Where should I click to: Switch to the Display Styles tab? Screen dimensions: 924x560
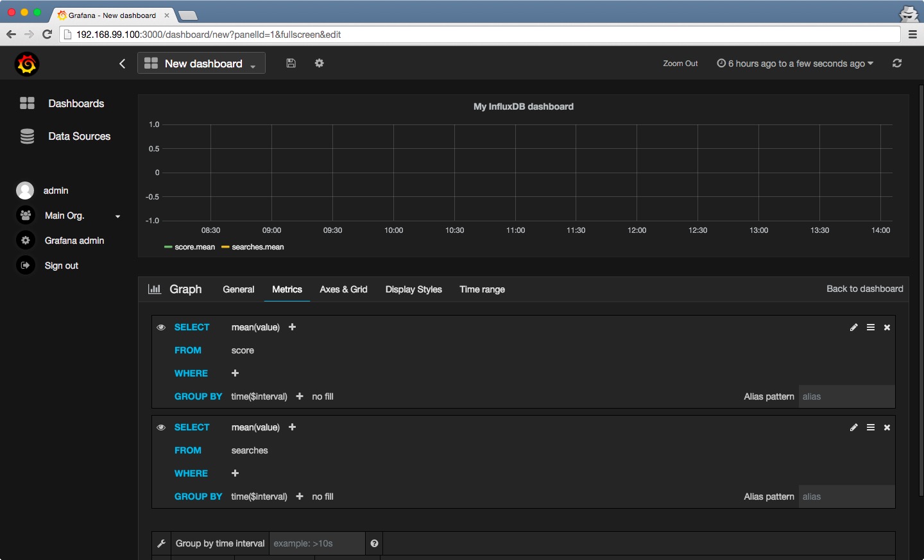click(x=414, y=289)
